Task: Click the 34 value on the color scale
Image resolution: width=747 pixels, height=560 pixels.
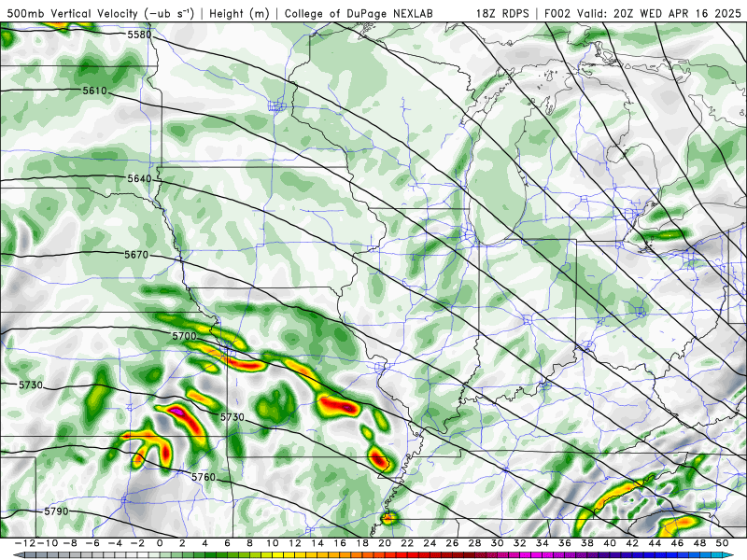Action: 543,543
